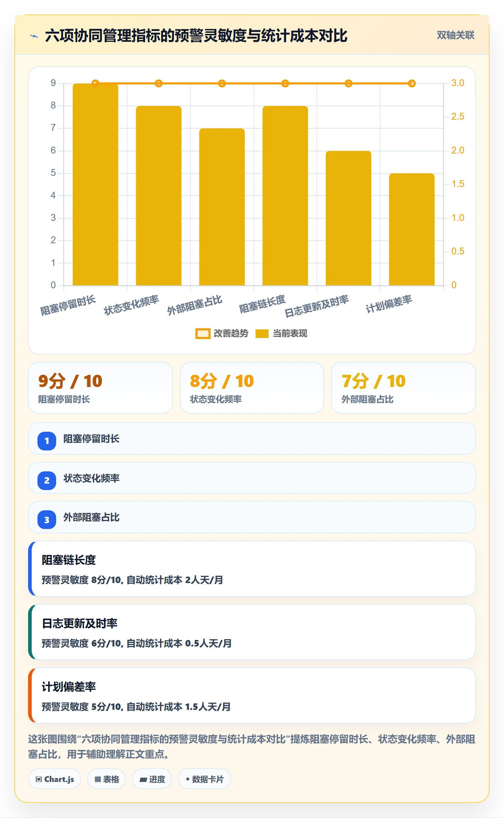The height and width of the screenshot is (818, 504).
Task: Click the 双轴关联 label in header
Action: (455, 35)
